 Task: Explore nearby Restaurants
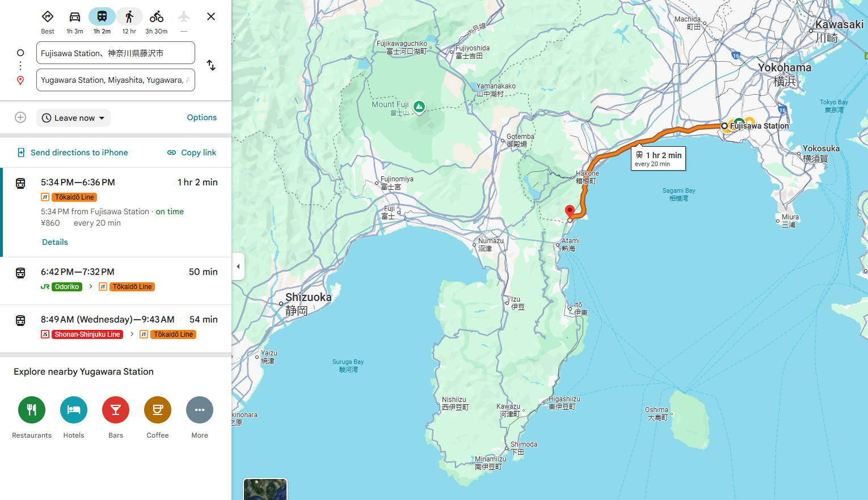[32, 410]
